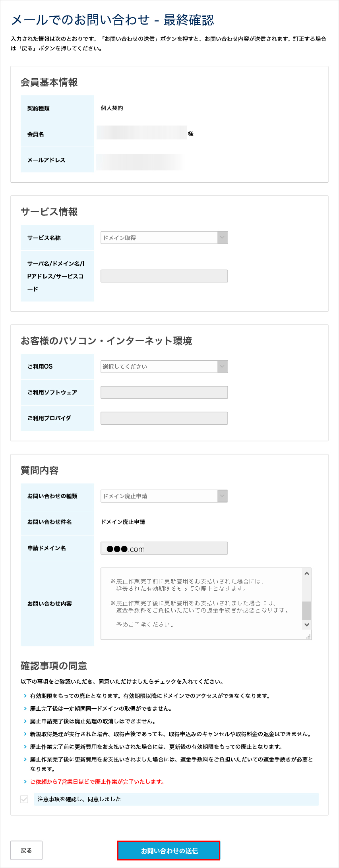Click the scroll-down arrow on the inquiry textarea
Image resolution: width=339 pixels, height=868 pixels.
(306, 624)
